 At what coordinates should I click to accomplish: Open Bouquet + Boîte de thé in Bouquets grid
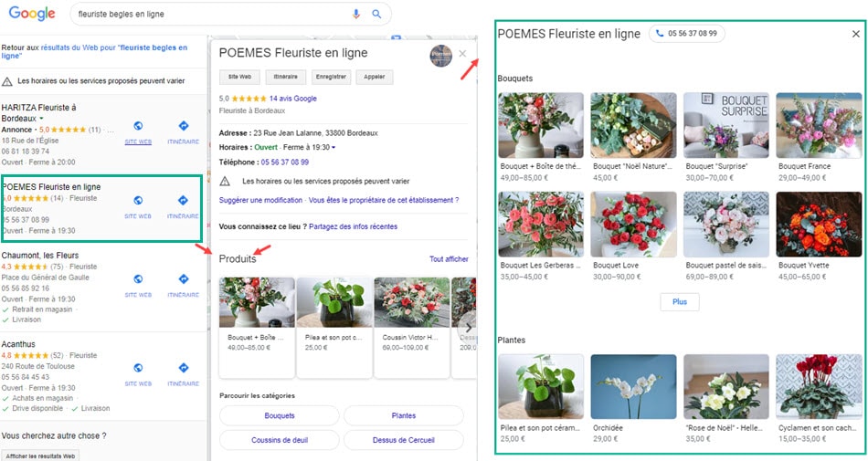coord(541,125)
